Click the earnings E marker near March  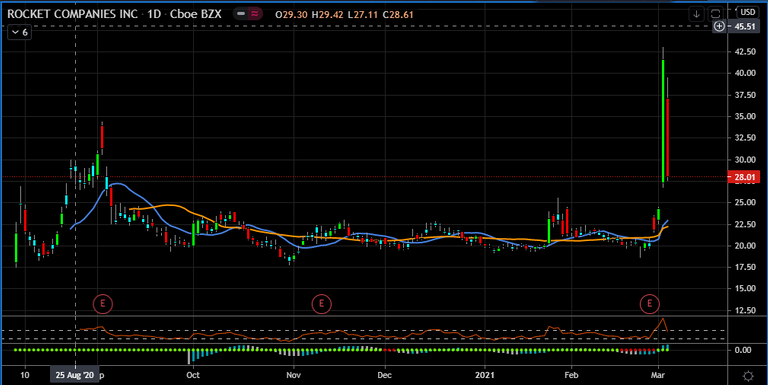point(650,304)
